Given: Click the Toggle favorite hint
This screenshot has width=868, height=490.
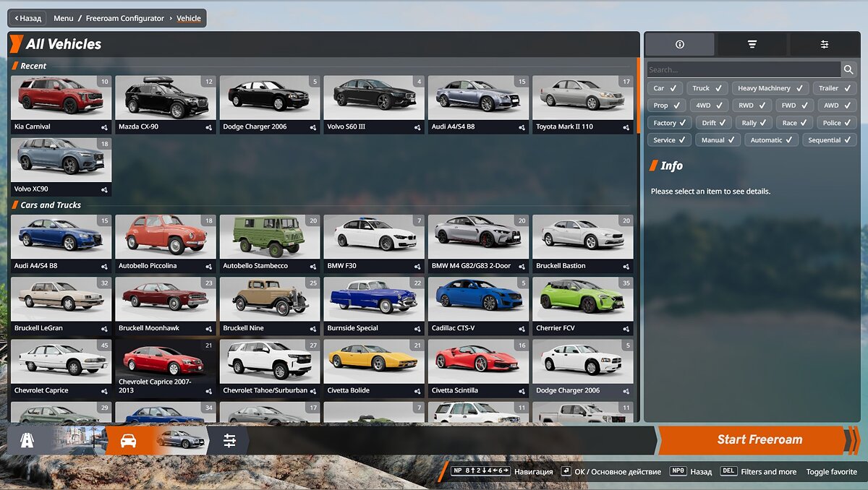Looking at the screenshot, I should point(832,472).
